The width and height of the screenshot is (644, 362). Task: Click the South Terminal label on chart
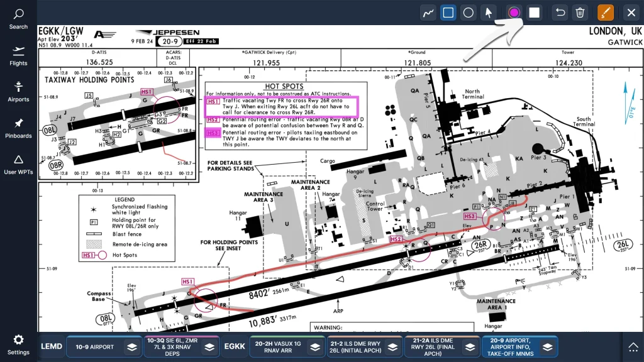point(584,121)
